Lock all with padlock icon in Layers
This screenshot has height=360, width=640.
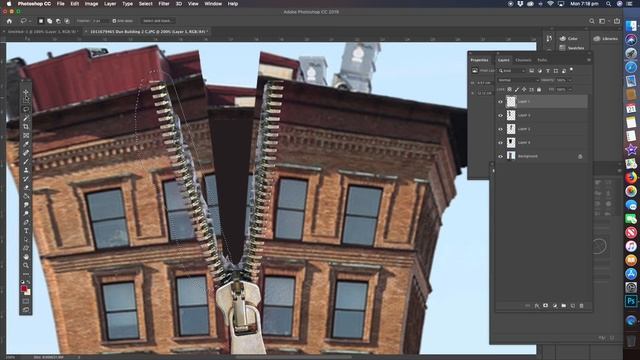click(x=539, y=89)
